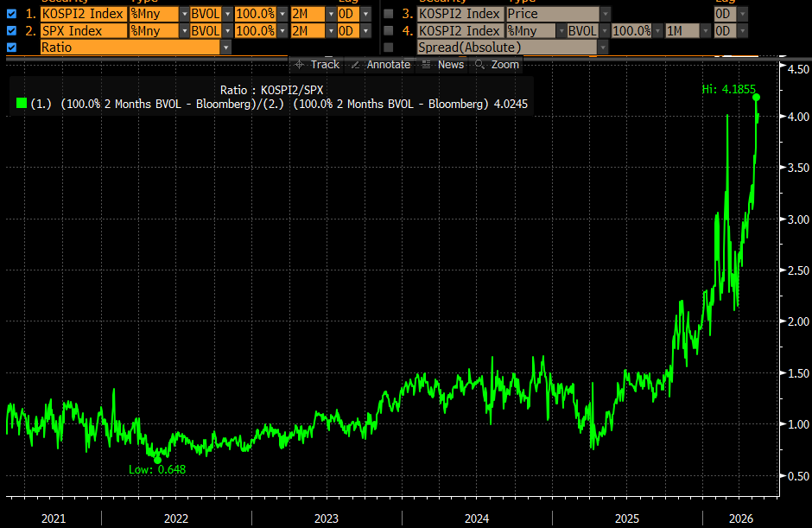Click the News toolbar label

[x=451, y=65]
